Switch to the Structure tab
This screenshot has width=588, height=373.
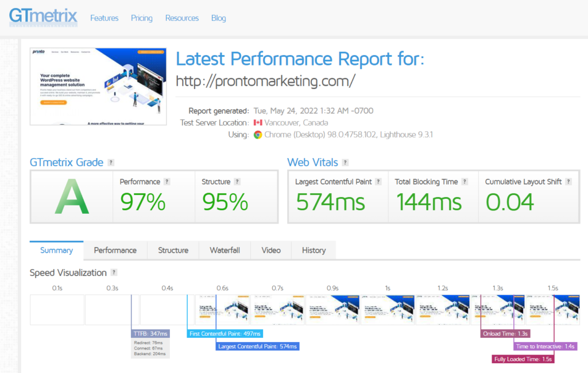pos(173,250)
